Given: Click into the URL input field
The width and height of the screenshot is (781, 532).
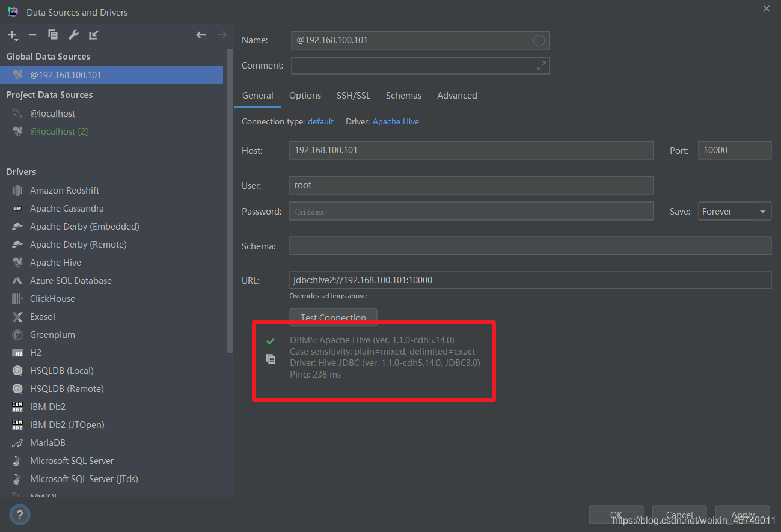Looking at the screenshot, I should point(529,280).
